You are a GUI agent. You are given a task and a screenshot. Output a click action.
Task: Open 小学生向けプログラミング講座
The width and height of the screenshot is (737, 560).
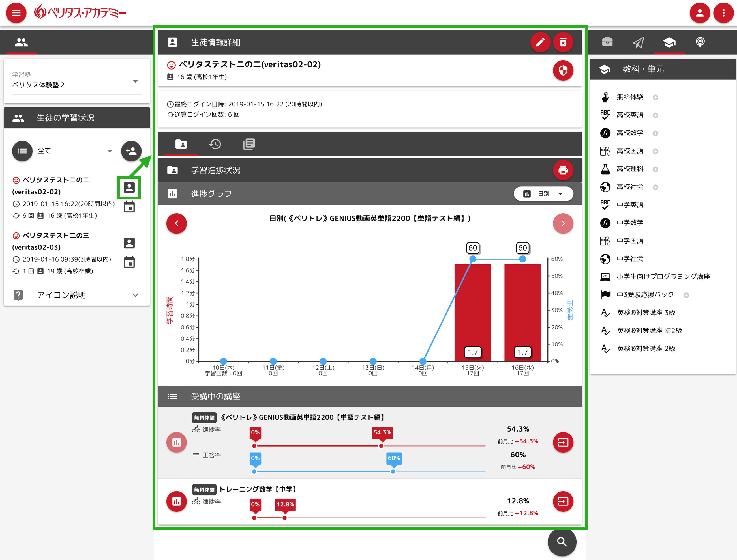pyautogui.click(x=663, y=277)
